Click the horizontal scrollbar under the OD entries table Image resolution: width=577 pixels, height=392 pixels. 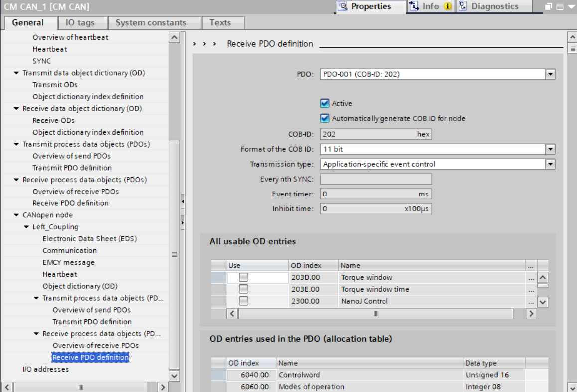[x=376, y=314]
